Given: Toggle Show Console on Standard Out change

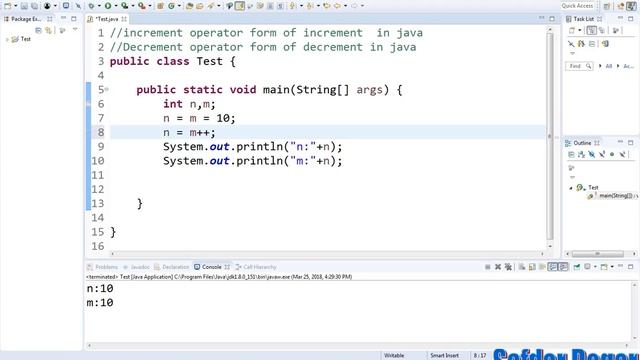Looking at the screenshot, I should tap(553, 267).
